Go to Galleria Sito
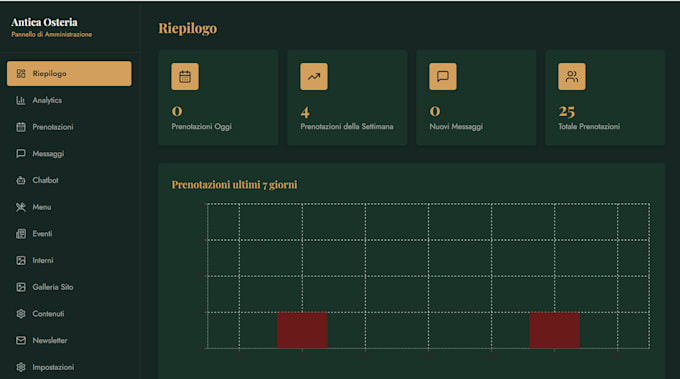This screenshot has width=680, height=379. click(x=69, y=287)
